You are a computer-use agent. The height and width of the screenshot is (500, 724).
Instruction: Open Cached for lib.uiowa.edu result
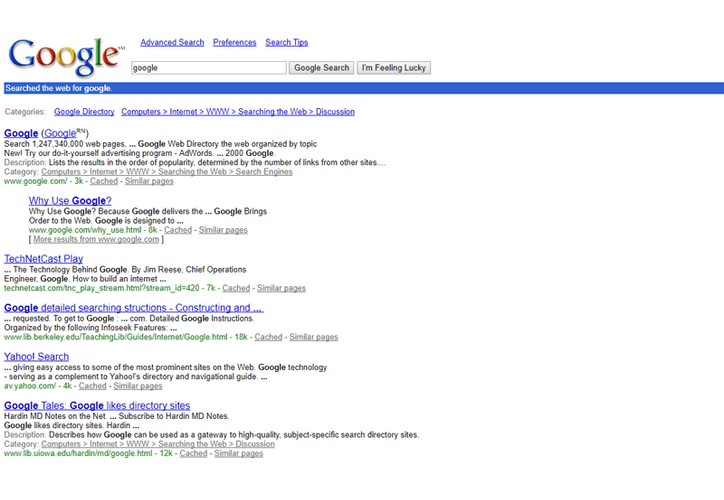[193, 453]
